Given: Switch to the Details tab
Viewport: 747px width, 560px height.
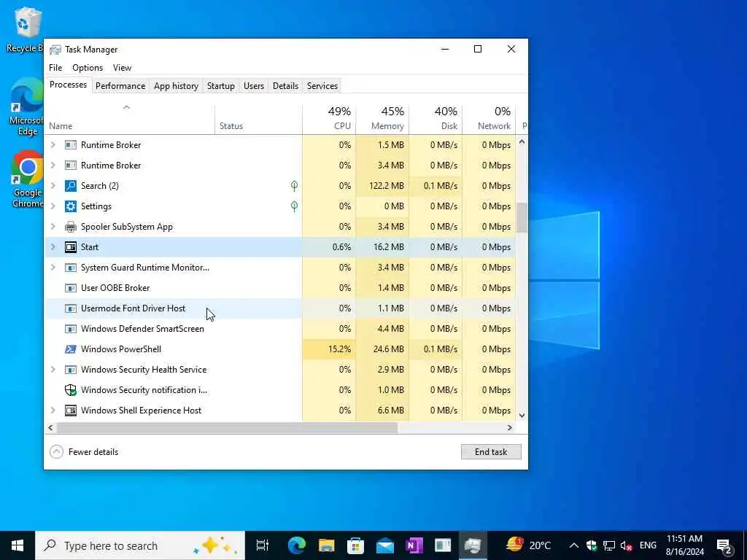Looking at the screenshot, I should click(x=285, y=86).
